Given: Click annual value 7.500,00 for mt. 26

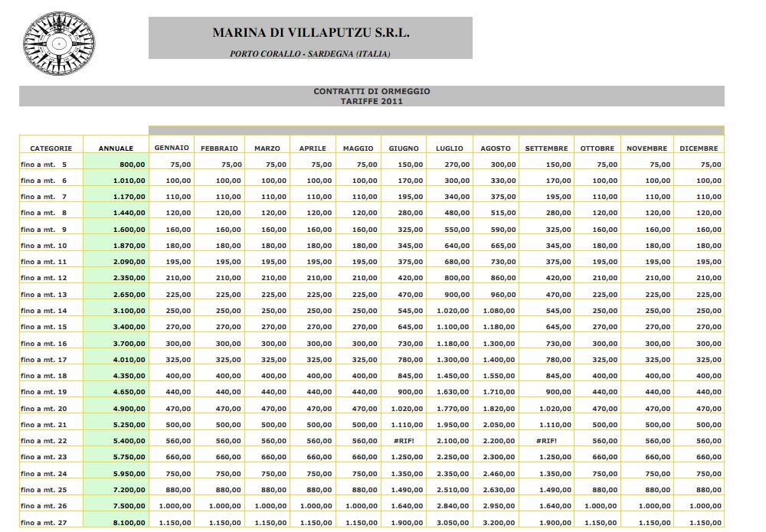Looking at the screenshot, I should click(x=129, y=506).
